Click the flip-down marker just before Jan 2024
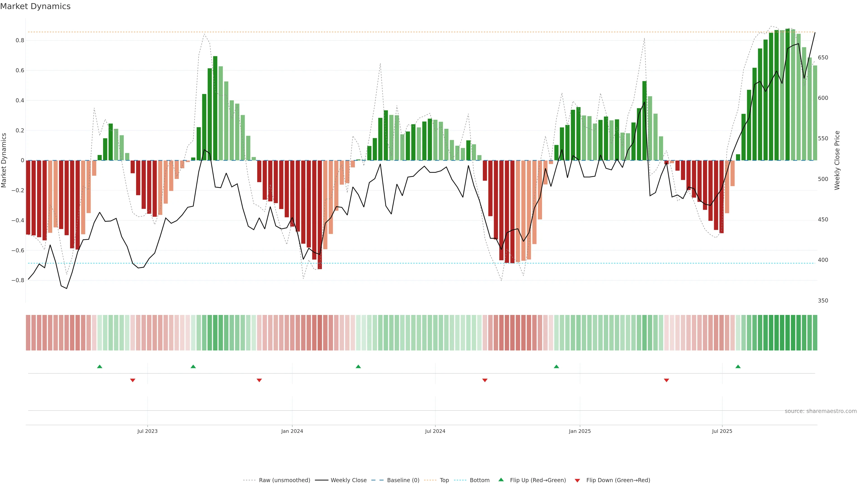868x488 pixels. pos(259,380)
